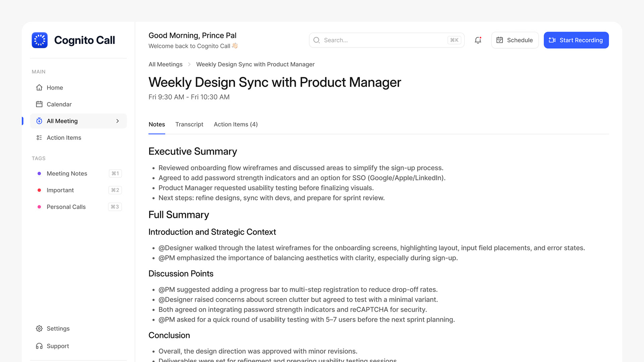Screen dimensions: 644x362
Task: Open Settings gear icon
Action: [x=39, y=328]
